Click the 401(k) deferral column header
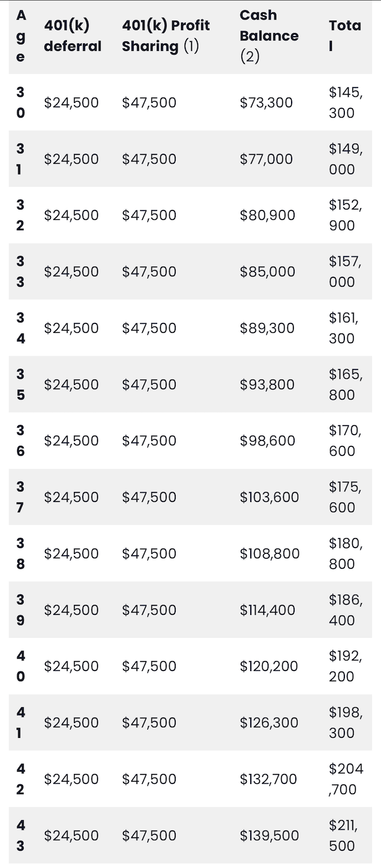 tap(73, 35)
